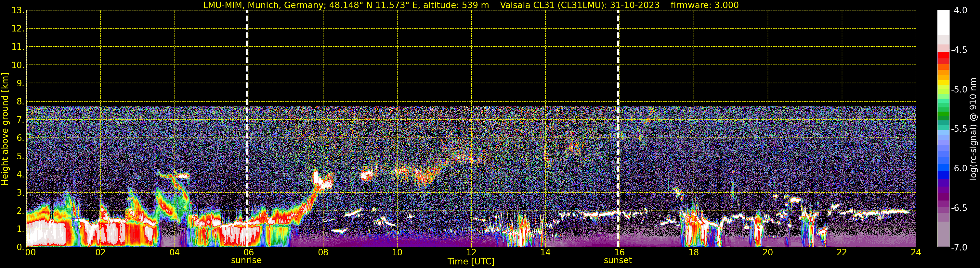Click the x-axis tick label '12'

coord(471,252)
